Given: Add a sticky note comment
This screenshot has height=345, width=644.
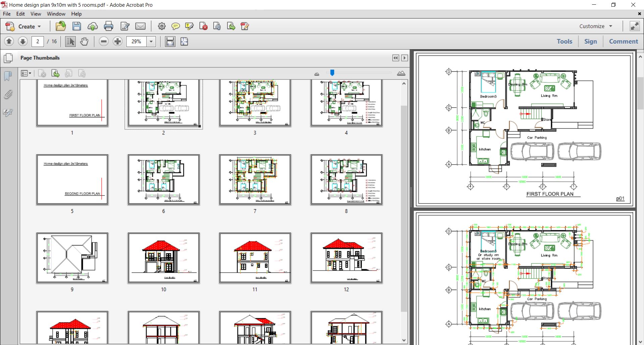Looking at the screenshot, I should (x=175, y=26).
